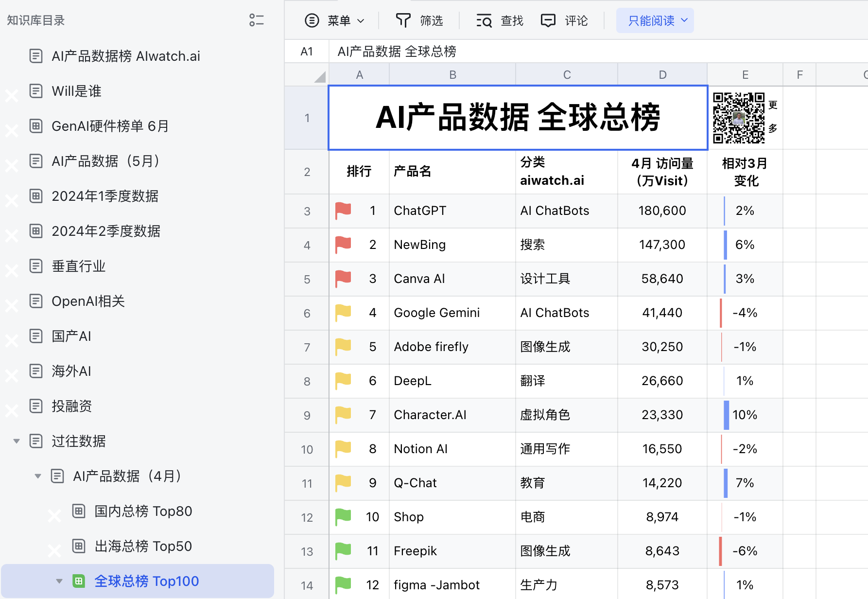
Task: Select column A header
Action: tap(359, 75)
